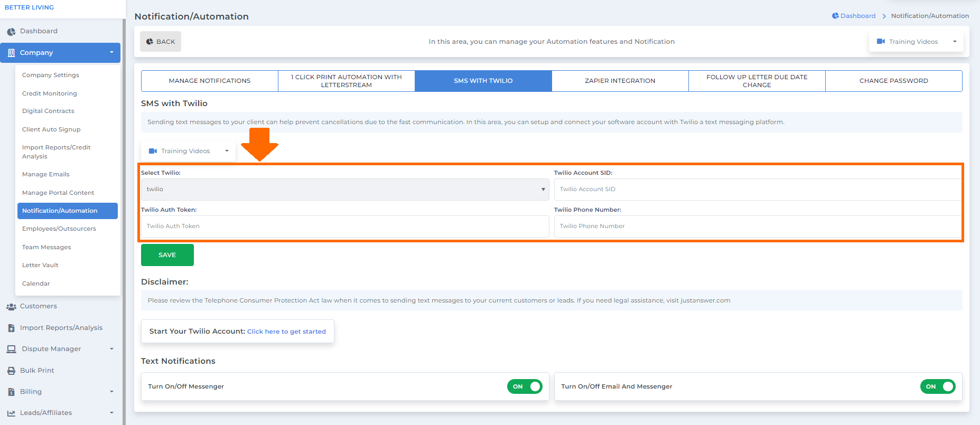Open Calendar submenu item
The image size is (980, 425).
pos(36,284)
